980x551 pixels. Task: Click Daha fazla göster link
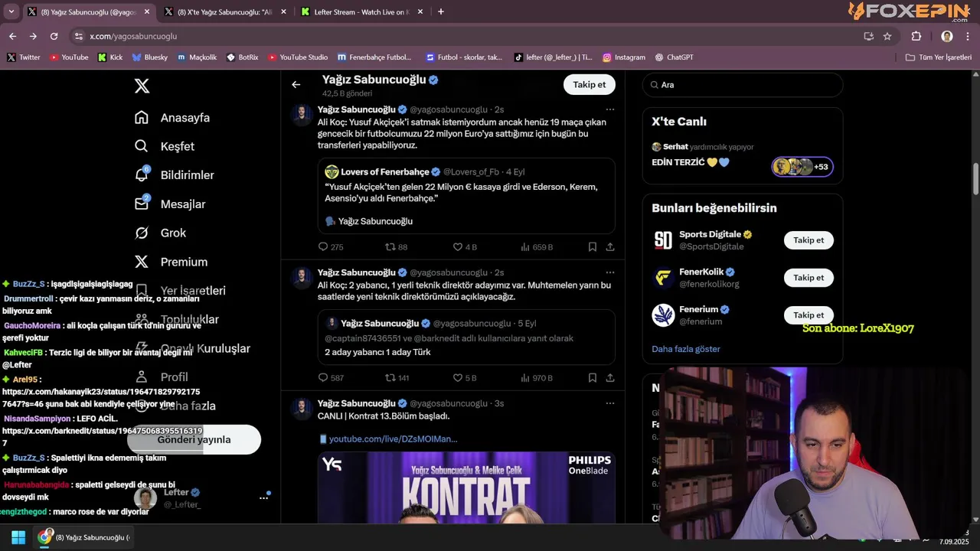click(686, 349)
